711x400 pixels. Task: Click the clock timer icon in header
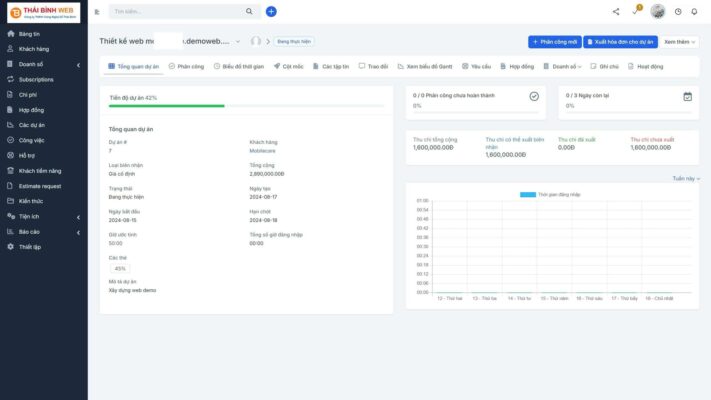click(x=678, y=12)
